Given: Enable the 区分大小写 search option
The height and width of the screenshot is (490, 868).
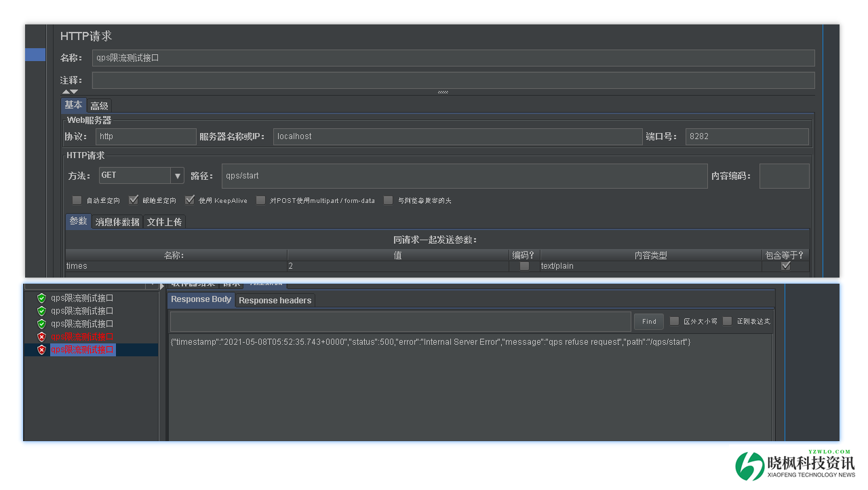Looking at the screenshot, I should [674, 321].
